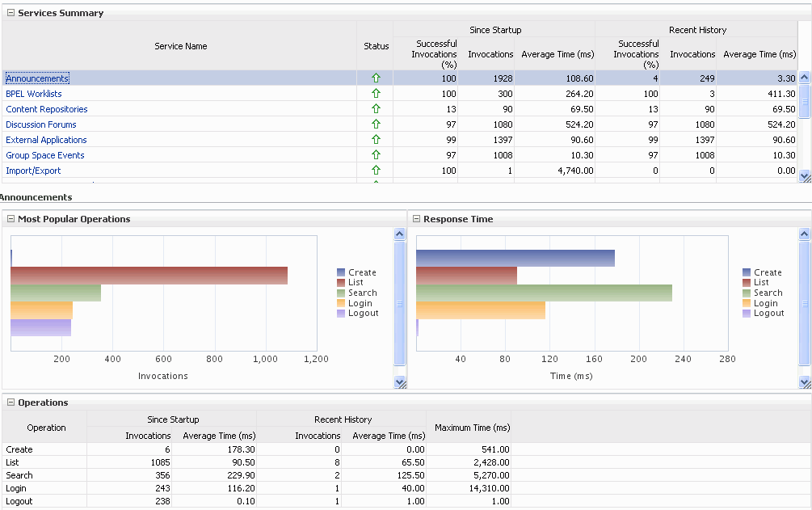812x510 pixels.
Task: Click the green status arrow for Announcements
Action: coord(375,78)
